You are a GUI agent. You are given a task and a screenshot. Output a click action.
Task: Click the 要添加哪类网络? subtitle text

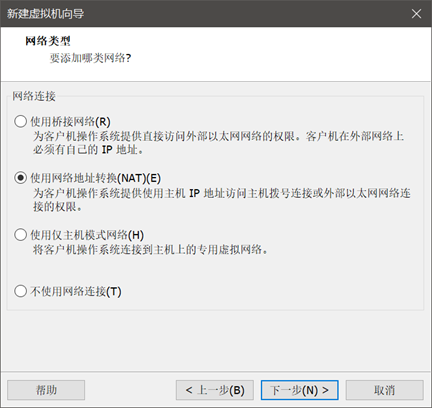(x=90, y=58)
